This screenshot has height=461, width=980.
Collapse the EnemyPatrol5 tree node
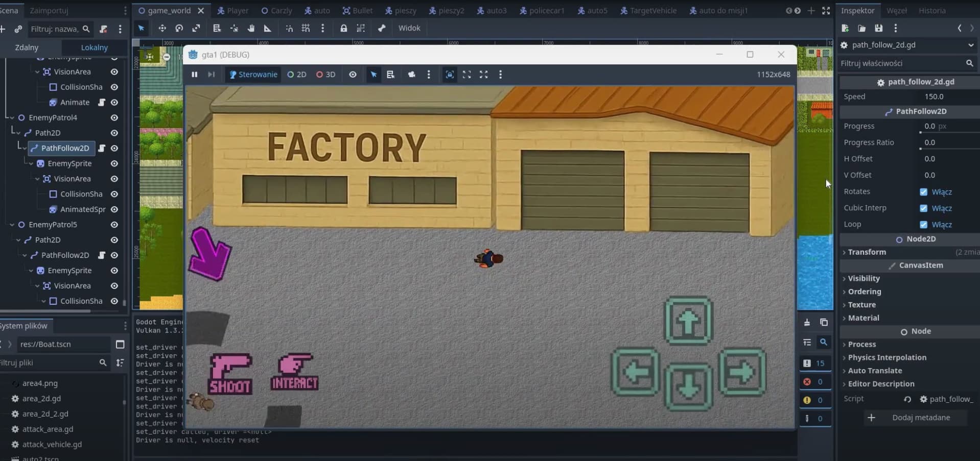pos(12,225)
